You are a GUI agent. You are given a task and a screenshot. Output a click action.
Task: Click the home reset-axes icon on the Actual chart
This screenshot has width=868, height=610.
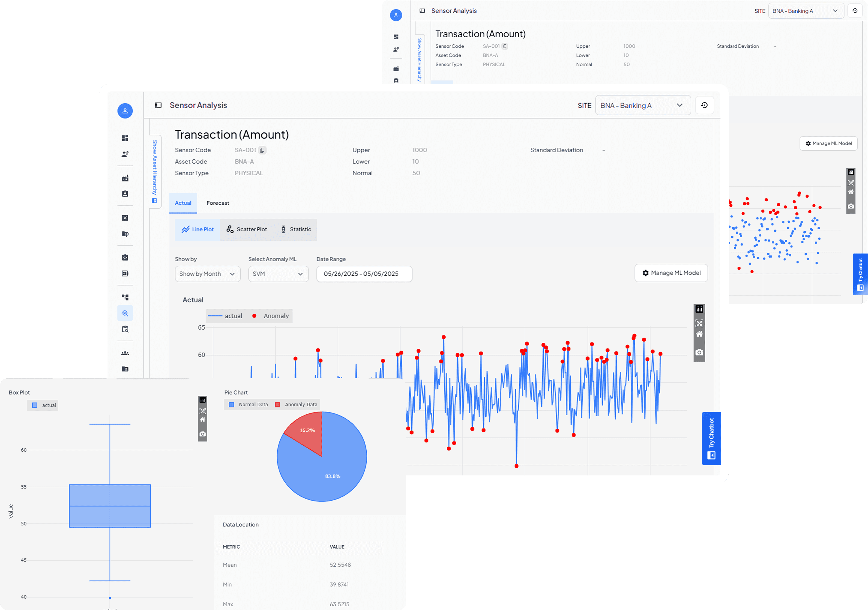[699, 334]
